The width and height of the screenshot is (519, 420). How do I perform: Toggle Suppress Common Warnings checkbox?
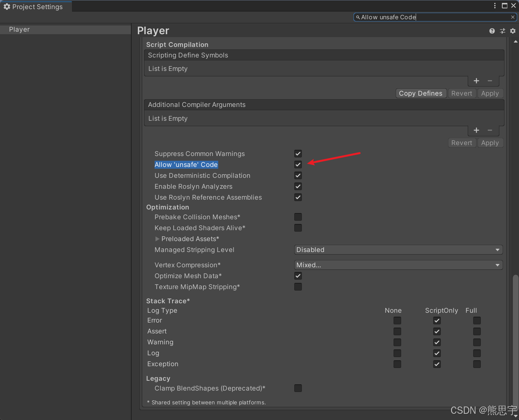298,154
